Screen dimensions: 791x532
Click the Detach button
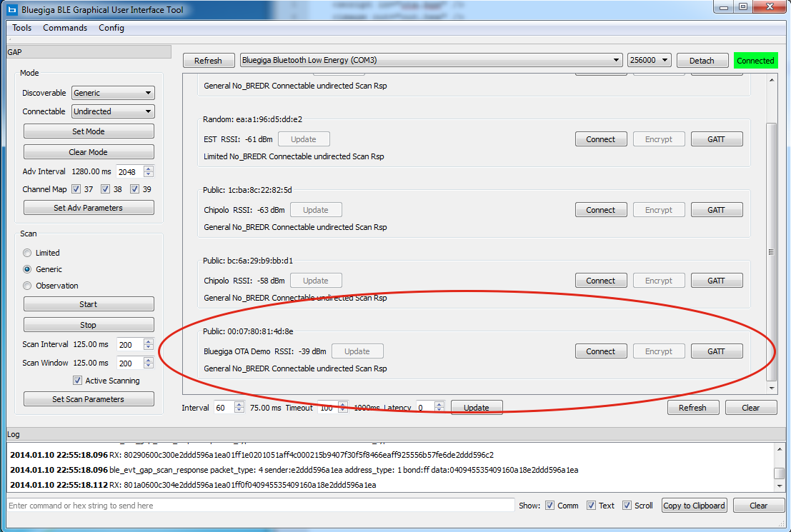click(x=702, y=61)
